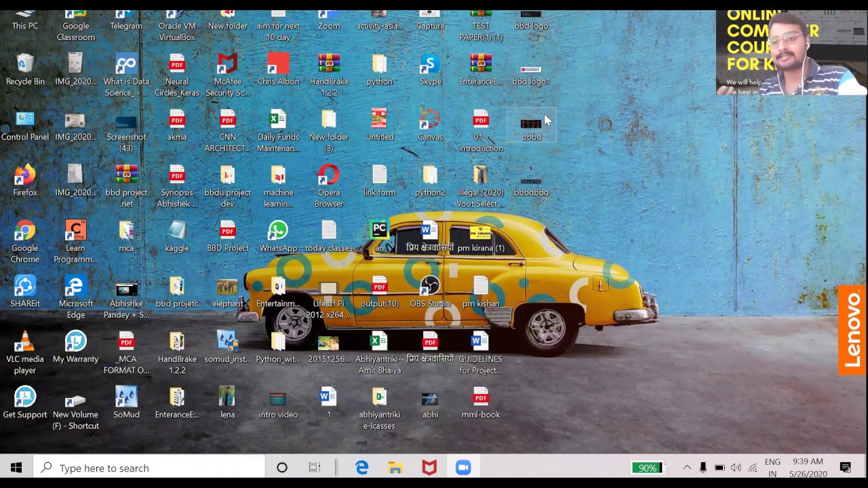Open the Control Panel desktop icon
Screen dimensions: 868x488
coord(25,125)
